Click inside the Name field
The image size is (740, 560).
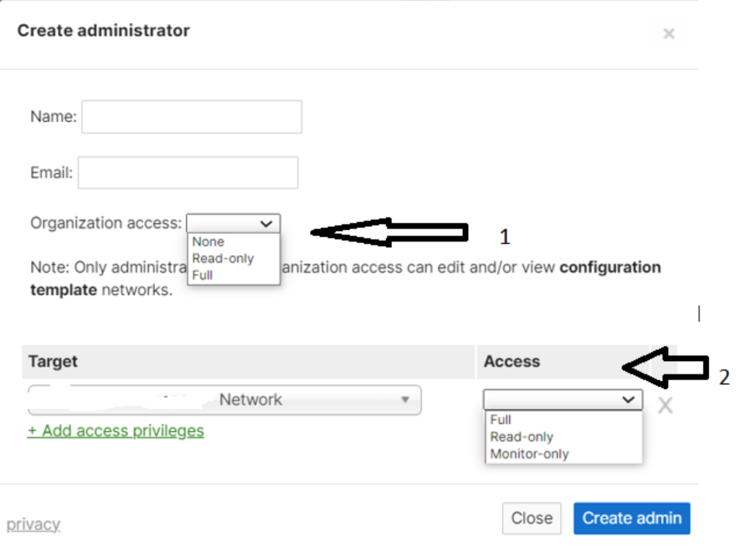coord(191,116)
